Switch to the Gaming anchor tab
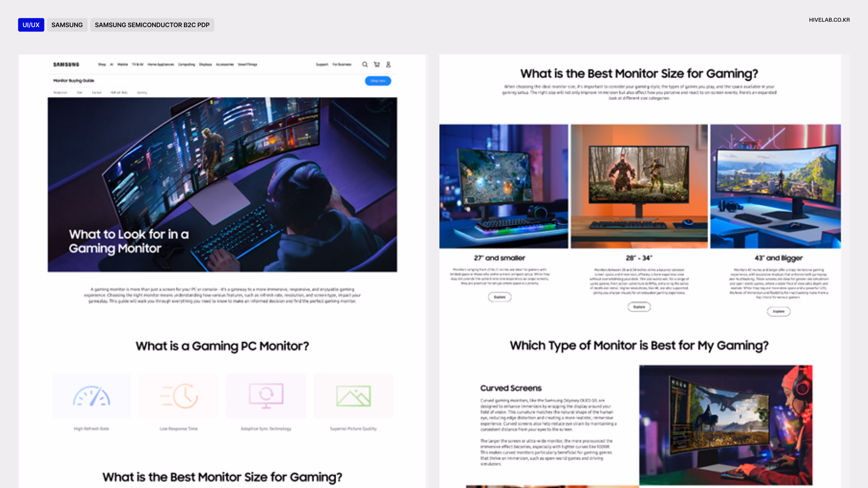This screenshot has height=488, width=868. pyautogui.click(x=142, y=93)
